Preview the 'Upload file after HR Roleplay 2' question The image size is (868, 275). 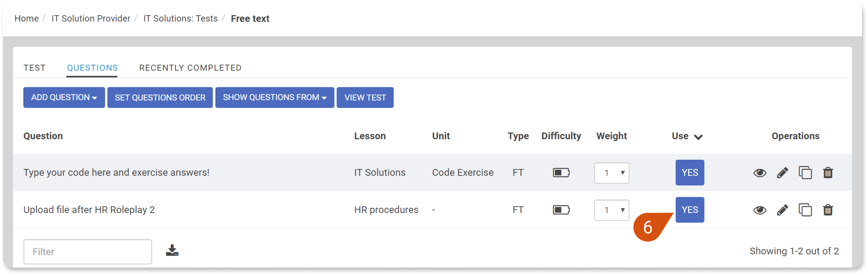(760, 210)
